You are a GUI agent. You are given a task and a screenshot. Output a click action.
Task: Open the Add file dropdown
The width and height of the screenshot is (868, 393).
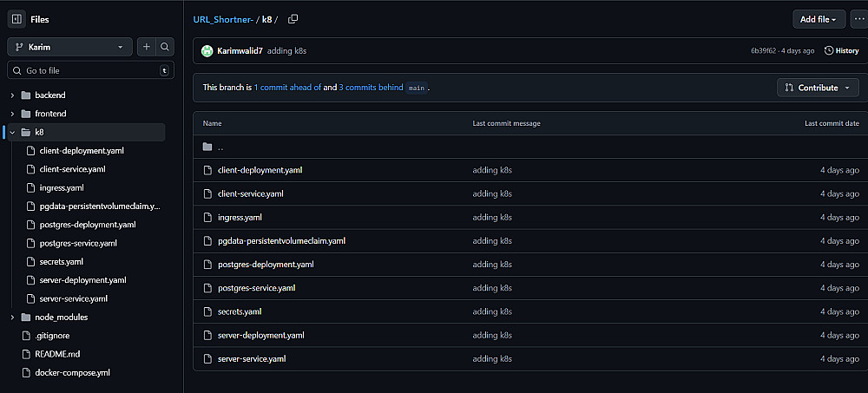819,19
